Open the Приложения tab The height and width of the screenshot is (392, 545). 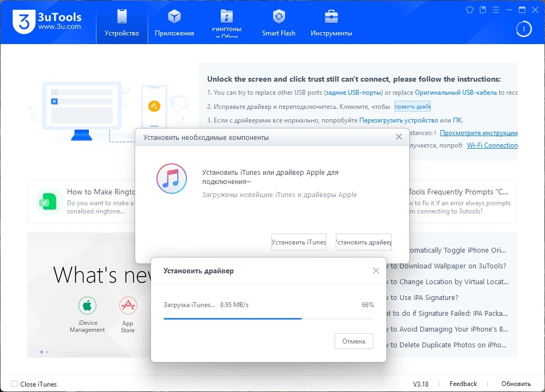tap(174, 23)
